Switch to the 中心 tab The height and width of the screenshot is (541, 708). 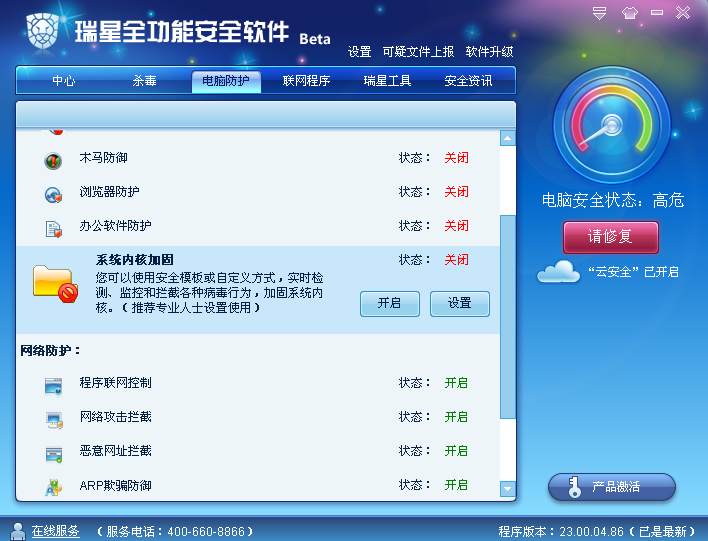(x=64, y=81)
